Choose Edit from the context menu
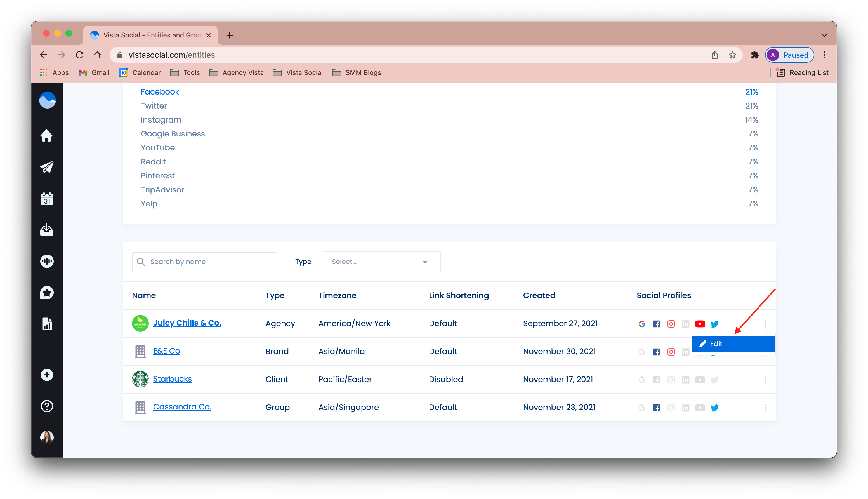 [x=733, y=344]
